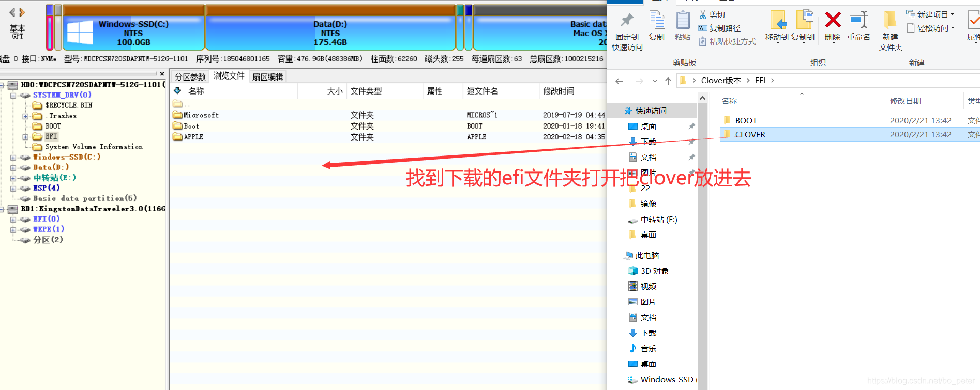Select 分区(2) under RD1
Screen dimensions: 980x390
coord(48,240)
